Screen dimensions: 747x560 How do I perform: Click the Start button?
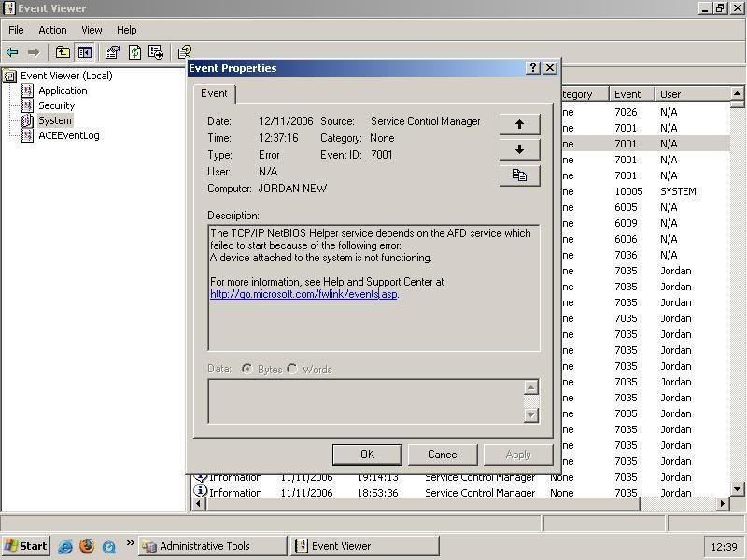pyautogui.click(x=25, y=546)
